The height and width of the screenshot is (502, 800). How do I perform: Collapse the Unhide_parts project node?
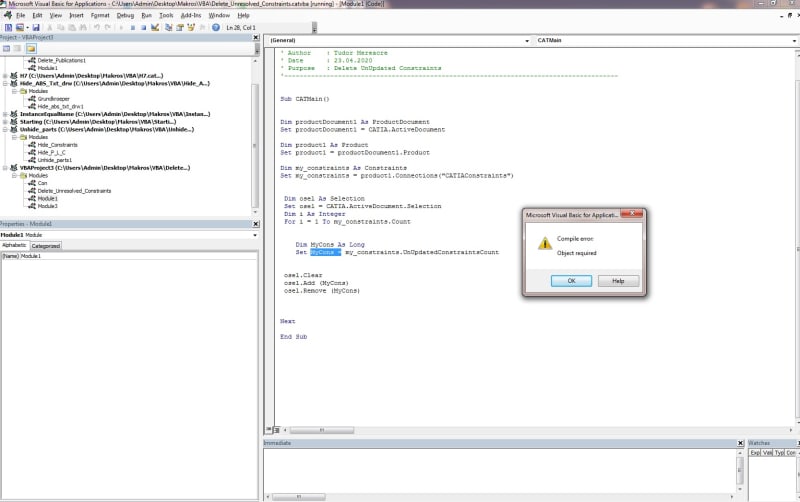5,129
